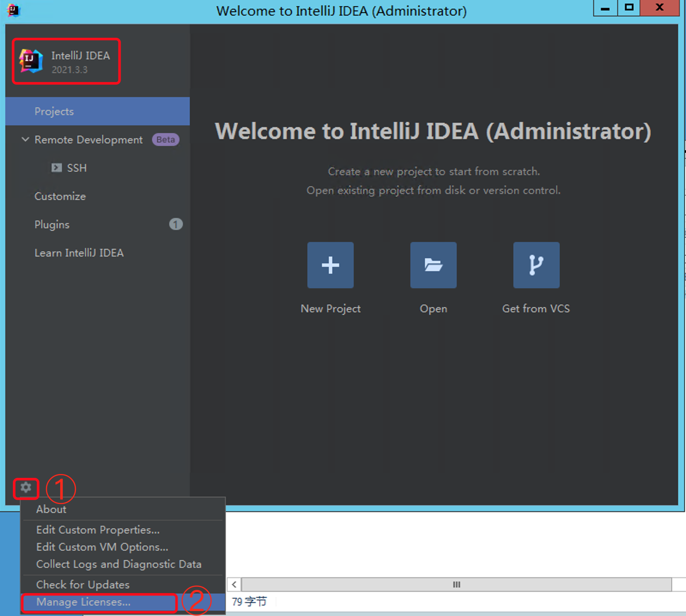
Task: Open the Plugins tab
Action: coord(52,224)
